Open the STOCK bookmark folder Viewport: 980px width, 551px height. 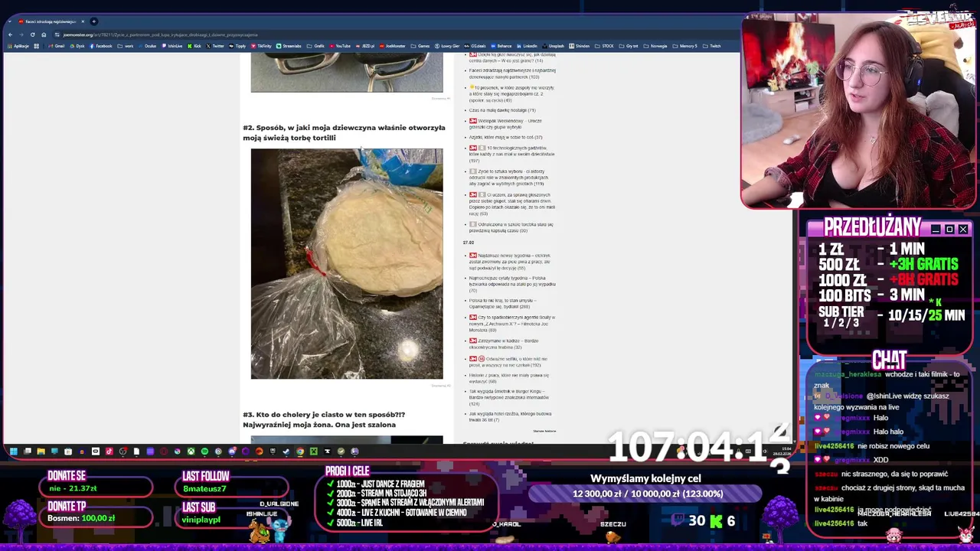(x=604, y=46)
